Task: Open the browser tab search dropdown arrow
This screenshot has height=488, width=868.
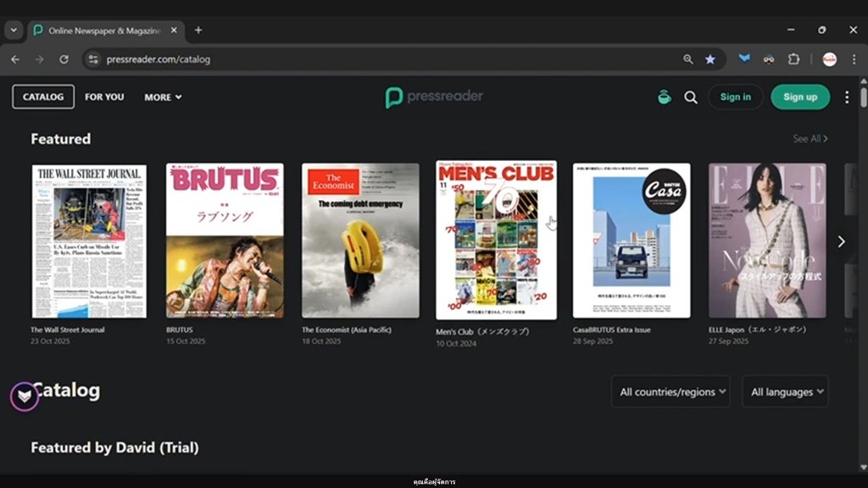Action: click(13, 30)
